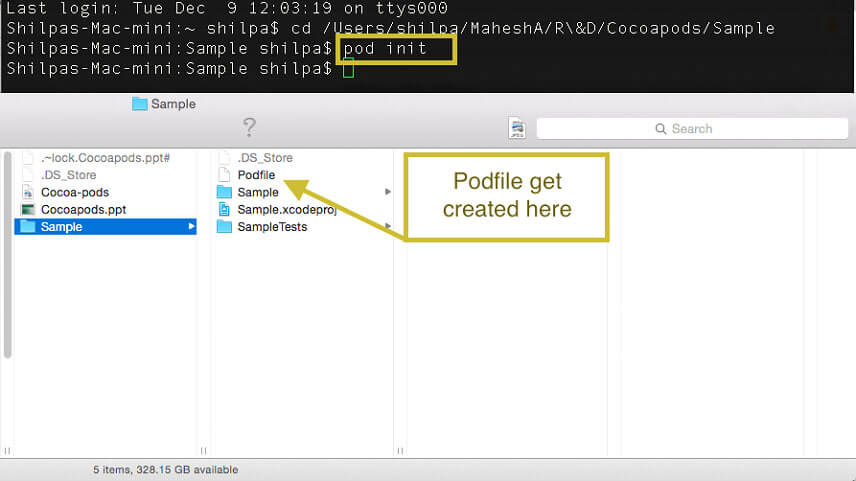Click Sample folder icon in second column
Image resolution: width=856 pixels, height=481 pixels.
point(224,192)
